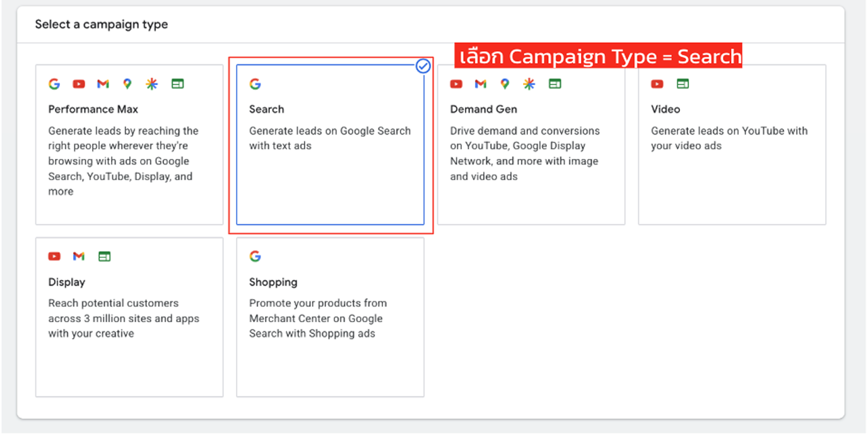Click Gmail icon in Demand Gen card
Screen dimensions: 868x435
click(480, 84)
